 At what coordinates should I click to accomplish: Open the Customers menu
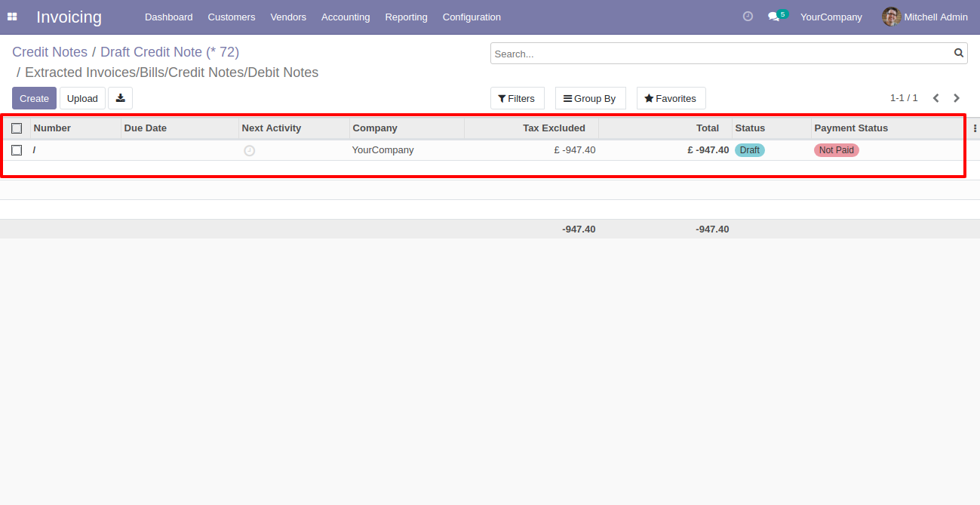tap(232, 17)
